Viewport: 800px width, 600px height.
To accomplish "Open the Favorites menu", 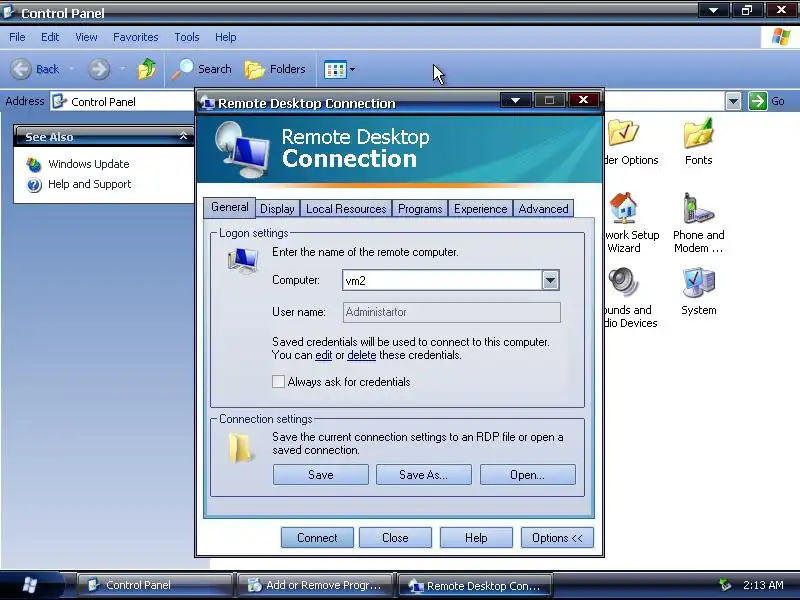I will click(136, 37).
